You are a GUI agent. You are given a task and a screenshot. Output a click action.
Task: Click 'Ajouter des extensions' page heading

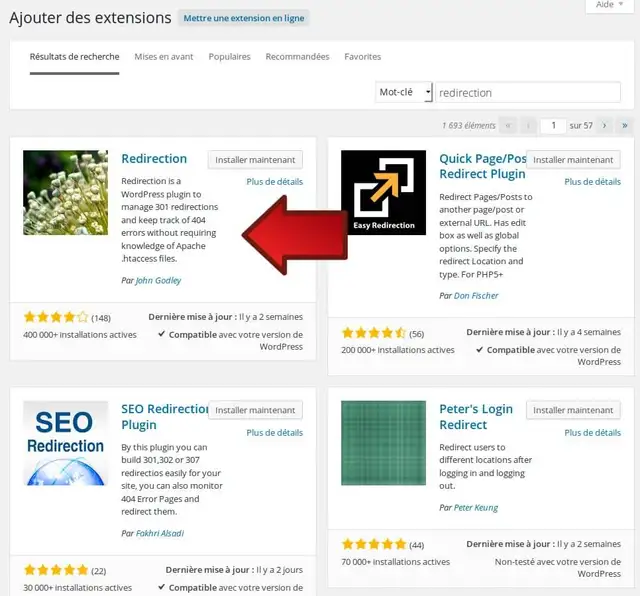(90, 18)
